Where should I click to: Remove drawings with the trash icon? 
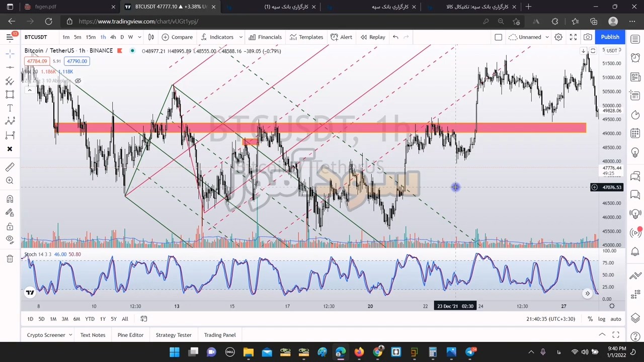pos(10,258)
